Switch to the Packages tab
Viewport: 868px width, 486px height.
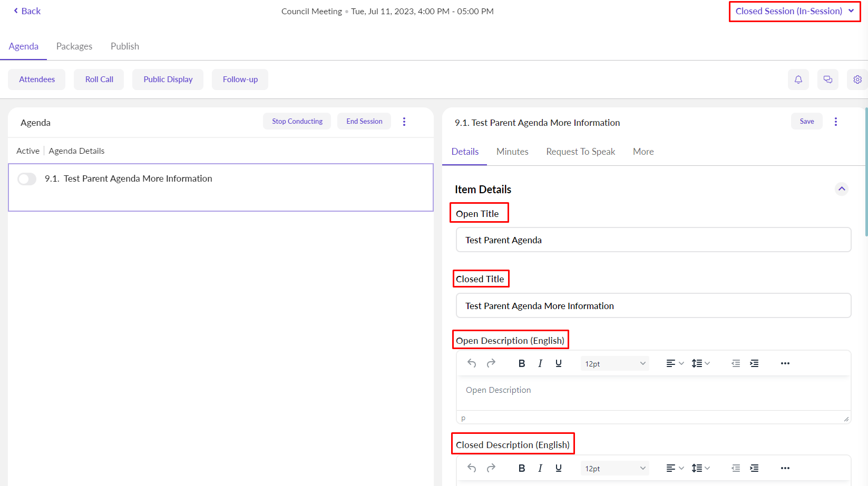74,46
